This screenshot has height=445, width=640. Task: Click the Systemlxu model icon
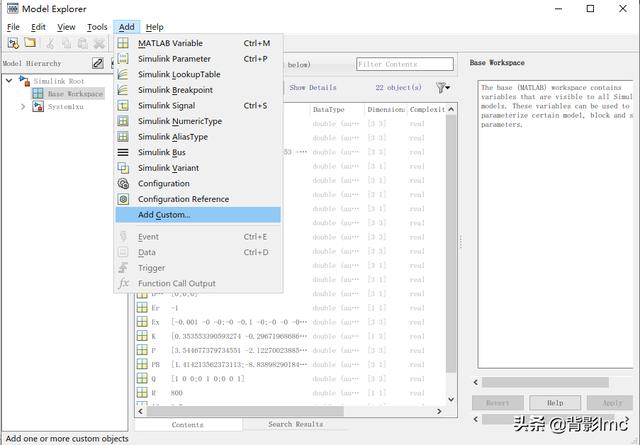tap(38, 107)
